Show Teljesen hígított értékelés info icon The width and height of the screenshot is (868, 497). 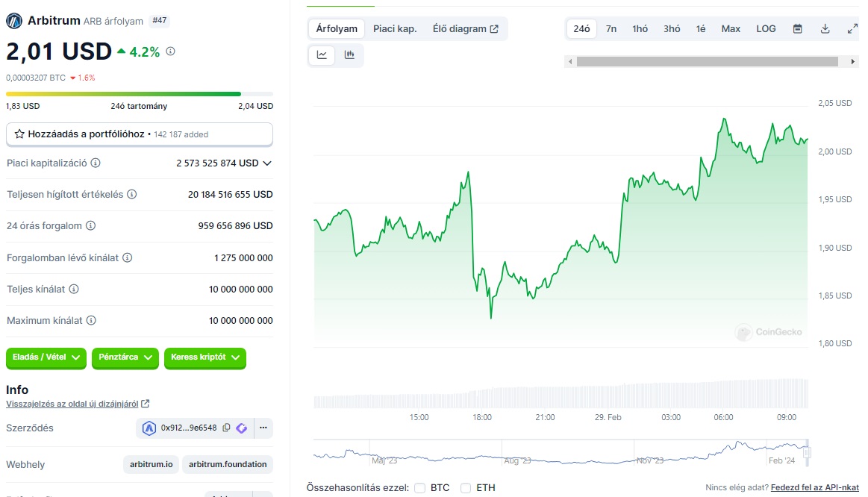132,194
